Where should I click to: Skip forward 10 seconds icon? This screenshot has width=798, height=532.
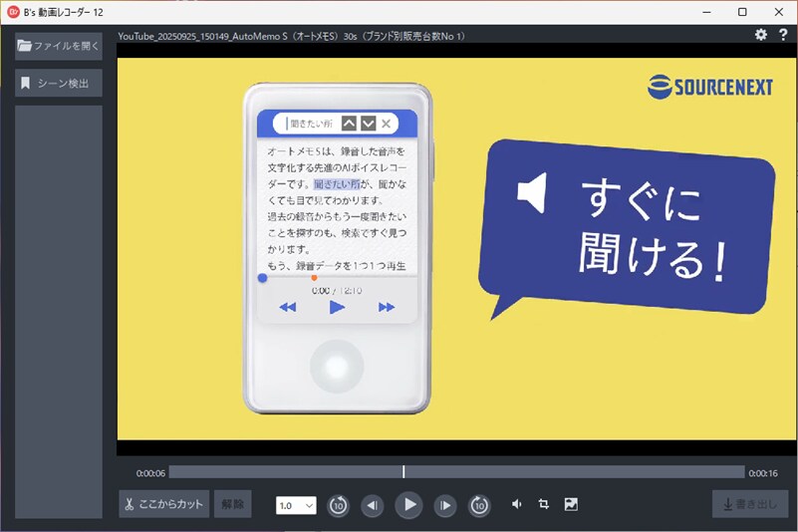(480, 505)
